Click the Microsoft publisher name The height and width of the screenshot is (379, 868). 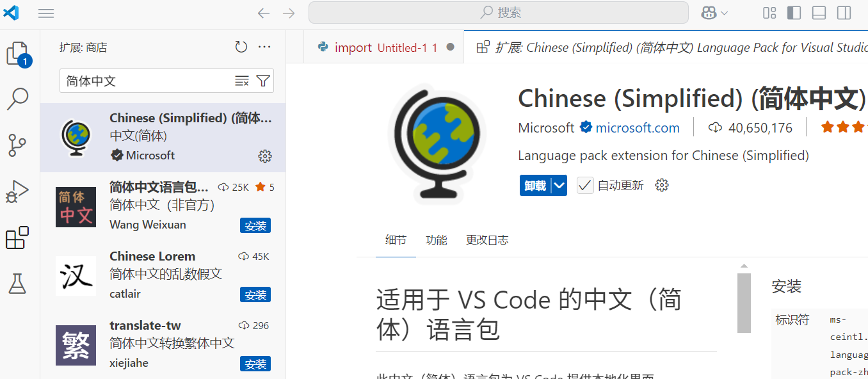(x=546, y=128)
